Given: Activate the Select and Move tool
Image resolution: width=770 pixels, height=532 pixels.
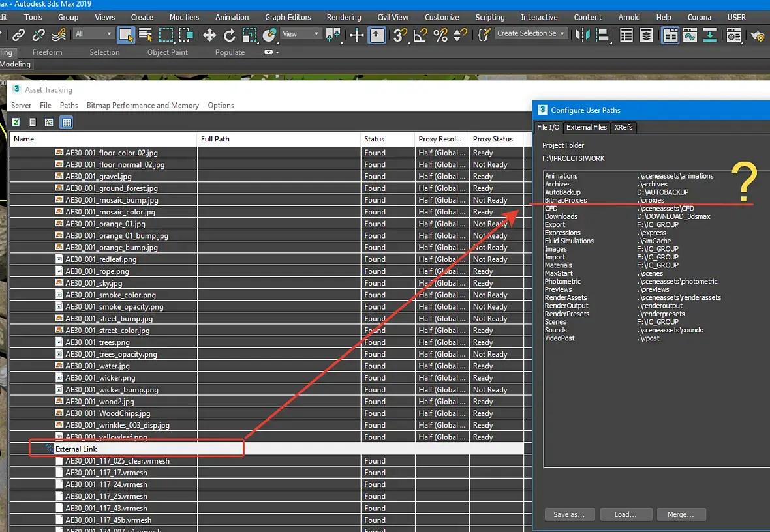Looking at the screenshot, I should tap(209, 35).
